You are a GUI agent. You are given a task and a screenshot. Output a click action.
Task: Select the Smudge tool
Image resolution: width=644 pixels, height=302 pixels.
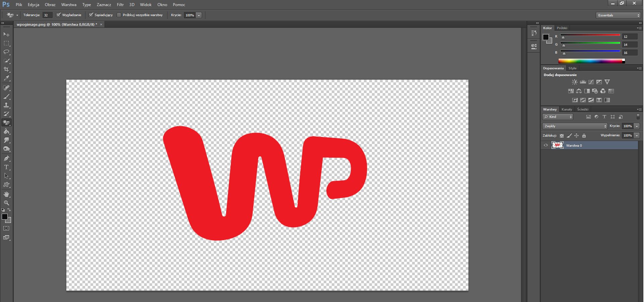pos(6,140)
